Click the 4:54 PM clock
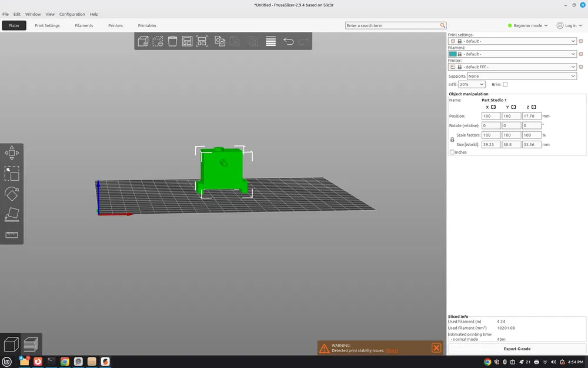588x368 pixels. [x=575, y=362]
